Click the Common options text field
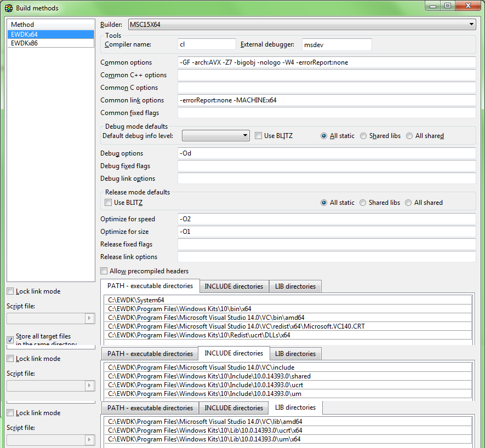This screenshot has height=448, width=485. (326, 62)
